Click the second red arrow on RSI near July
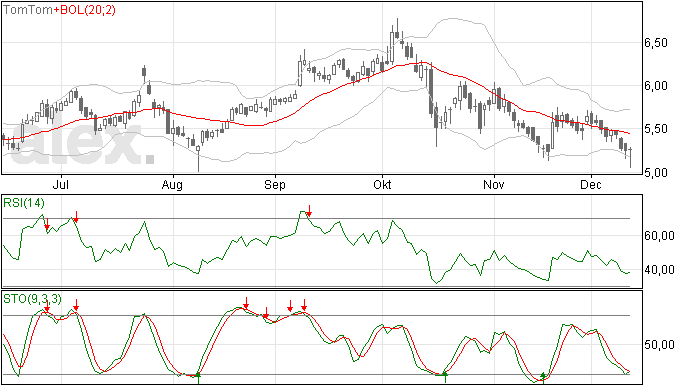 coord(76,217)
